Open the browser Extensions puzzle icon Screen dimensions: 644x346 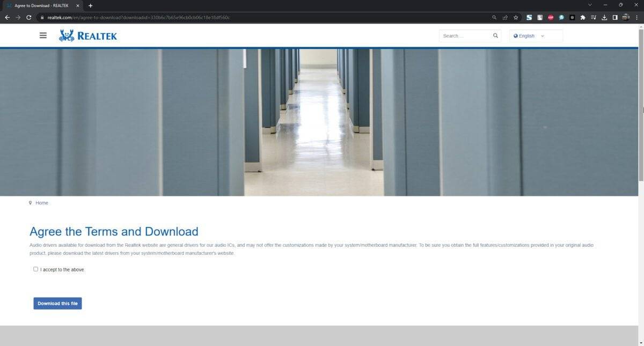582,17
